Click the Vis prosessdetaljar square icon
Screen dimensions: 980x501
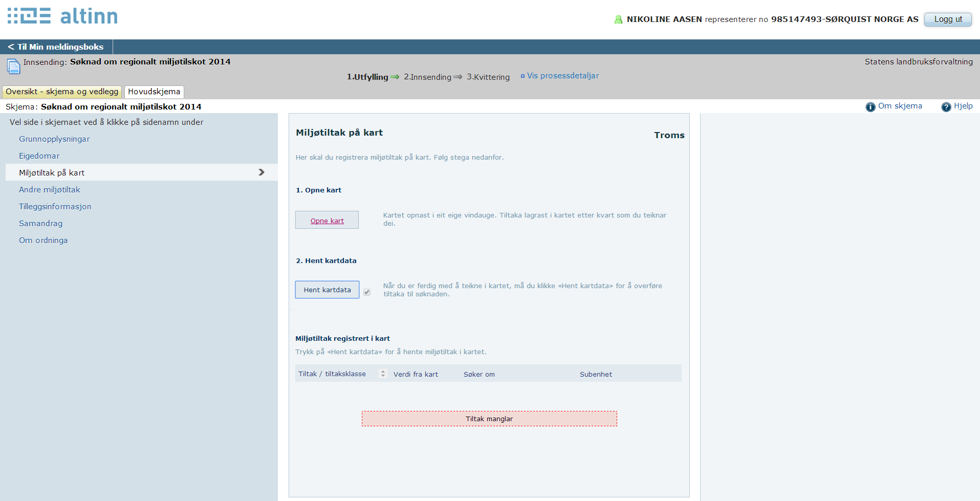point(522,76)
